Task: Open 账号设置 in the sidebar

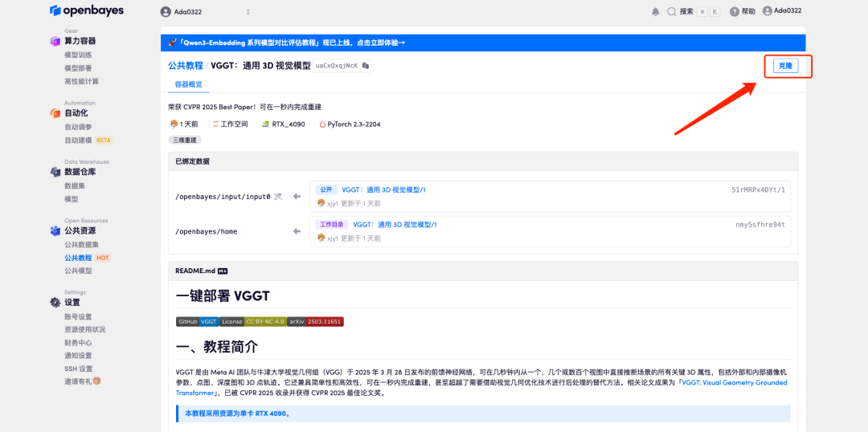Action: tap(78, 317)
